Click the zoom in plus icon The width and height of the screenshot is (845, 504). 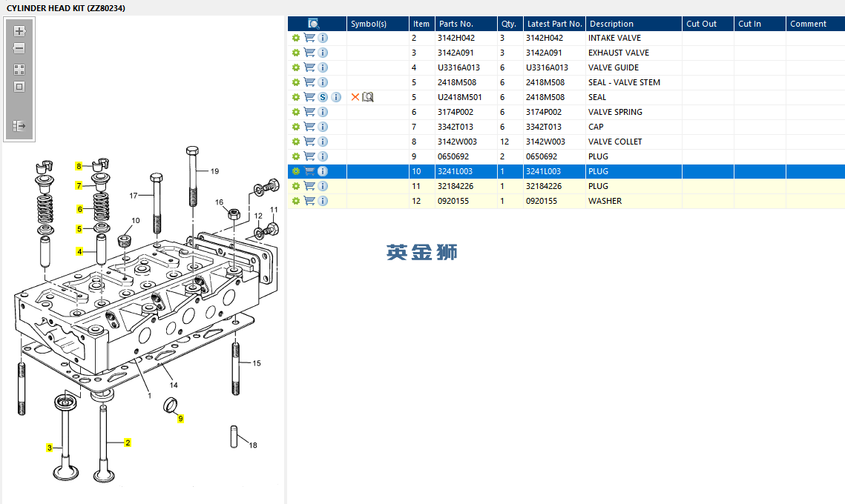click(x=19, y=31)
